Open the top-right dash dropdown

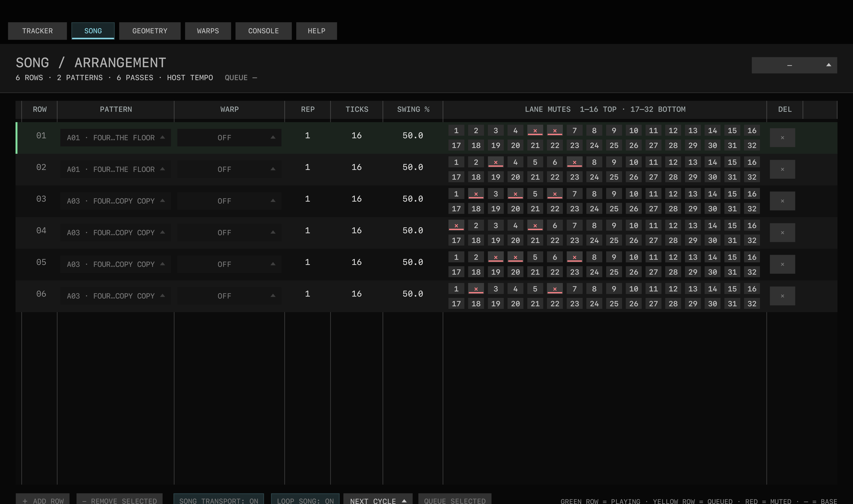click(x=794, y=65)
